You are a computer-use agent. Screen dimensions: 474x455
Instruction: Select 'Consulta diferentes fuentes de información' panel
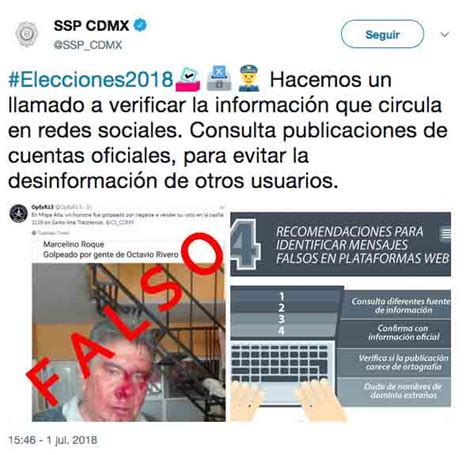397,306
